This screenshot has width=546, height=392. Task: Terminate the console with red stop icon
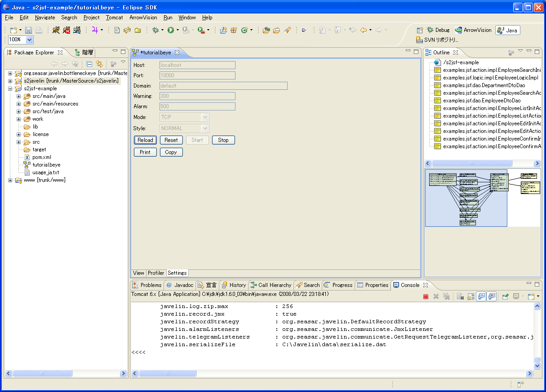[426, 296]
